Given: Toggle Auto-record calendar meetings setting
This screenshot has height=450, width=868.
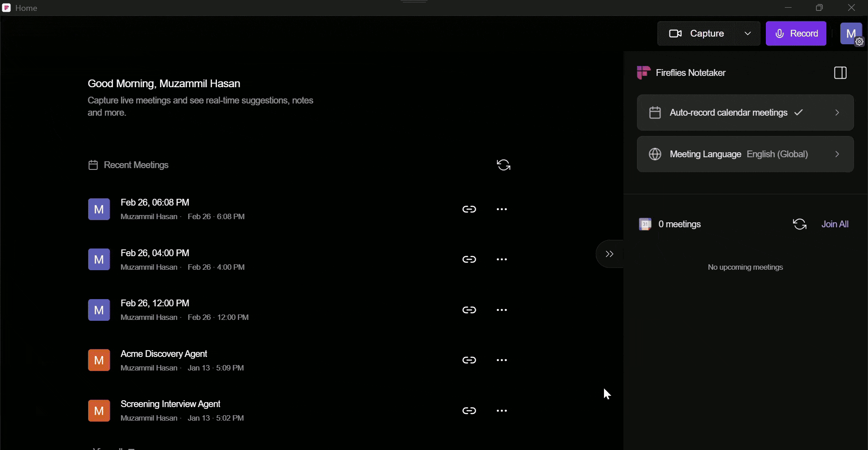Looking at the screenshot, I should click(x=745, y=112).
